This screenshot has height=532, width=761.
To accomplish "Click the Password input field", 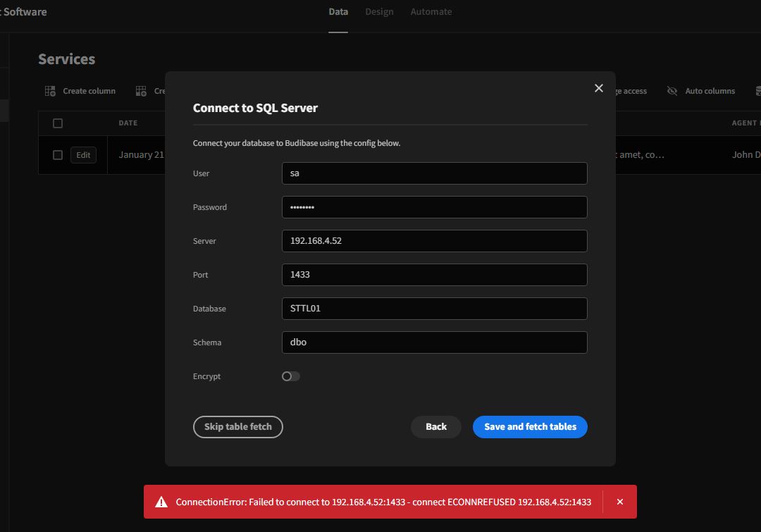I will coord(434,207).
